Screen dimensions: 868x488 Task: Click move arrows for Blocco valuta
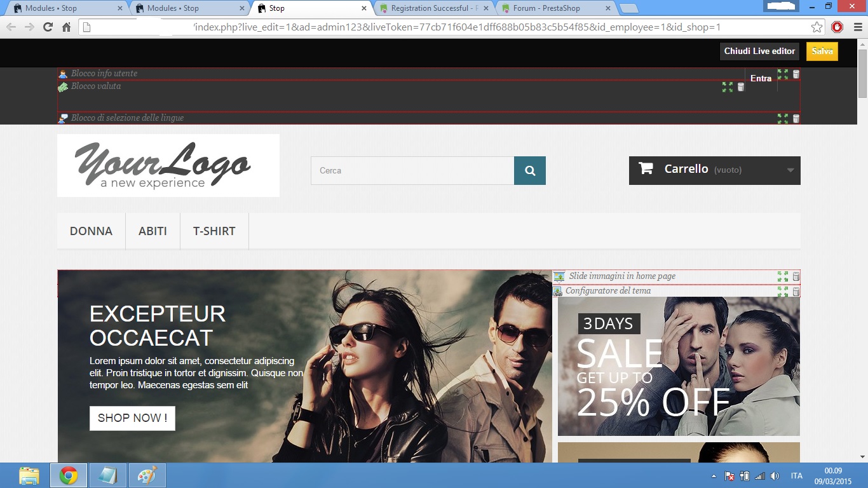click(x=728, y=87)
